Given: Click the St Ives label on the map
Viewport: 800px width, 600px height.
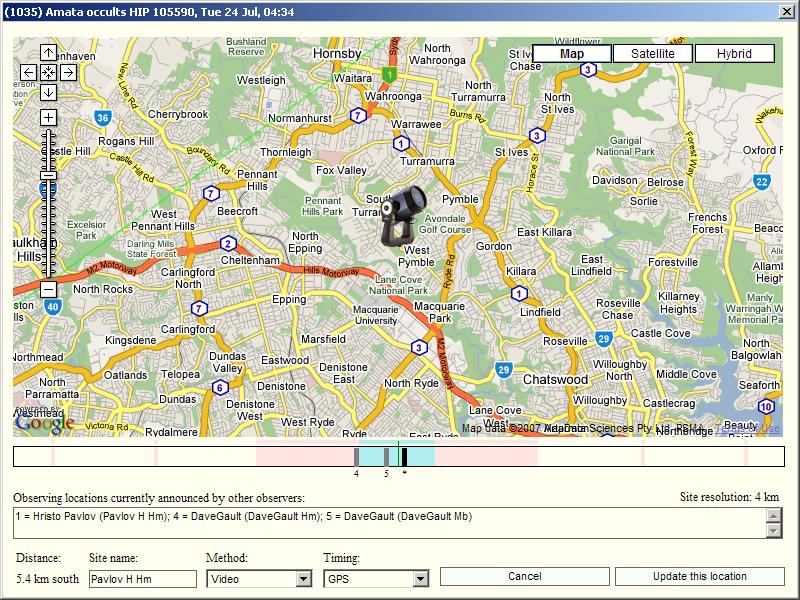Looking at the screenshot, I should pyautogui.click(x=511, y=152).
